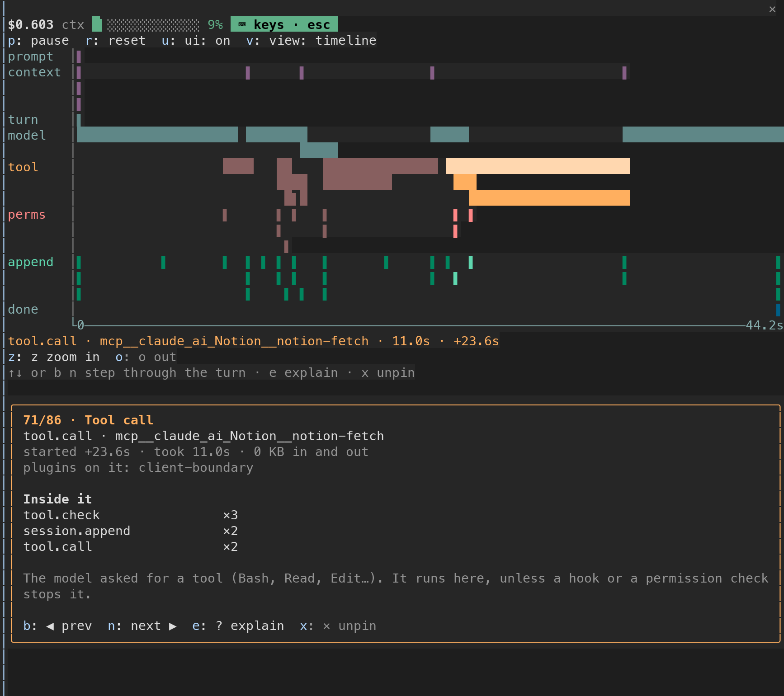The width and height of the screenshot is (784, 696).
Task: Select the perms row label
Action: [x=27, y=215]
